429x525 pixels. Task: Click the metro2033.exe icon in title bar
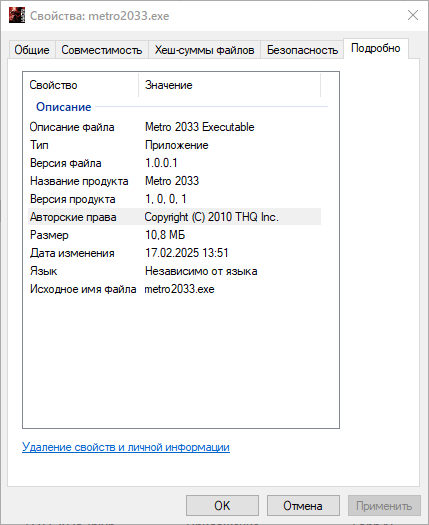point(17,15)
